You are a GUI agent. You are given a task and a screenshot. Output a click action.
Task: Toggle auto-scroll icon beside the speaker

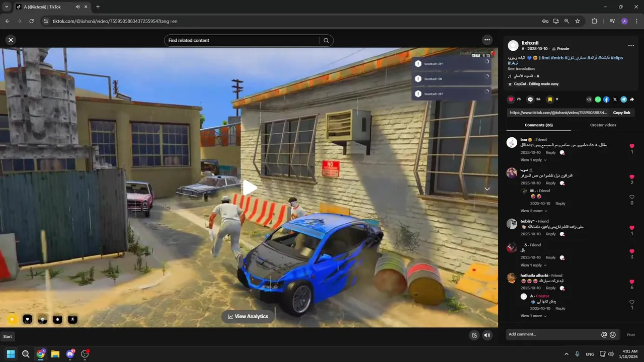pyautogui.click(x=474, y=335)
